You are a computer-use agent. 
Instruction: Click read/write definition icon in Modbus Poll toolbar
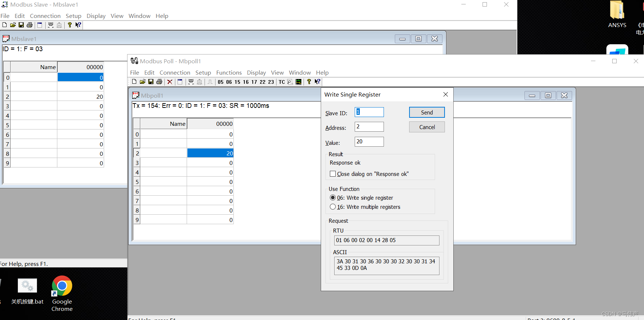(x=180, y=82)
